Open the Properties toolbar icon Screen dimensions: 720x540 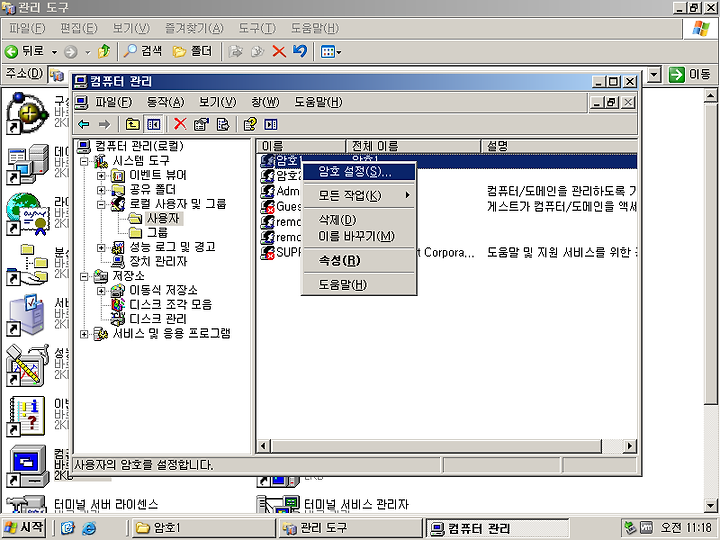coord(202,124)
